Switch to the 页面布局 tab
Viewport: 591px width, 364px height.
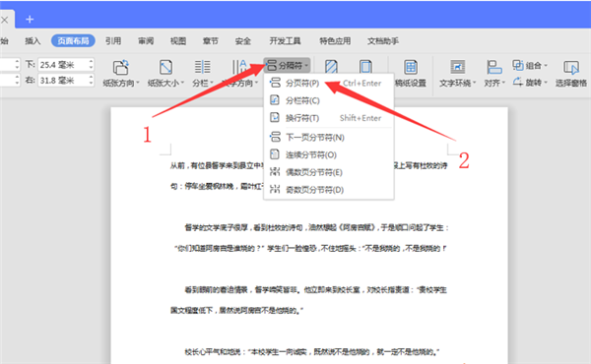(x=73, y=40)
